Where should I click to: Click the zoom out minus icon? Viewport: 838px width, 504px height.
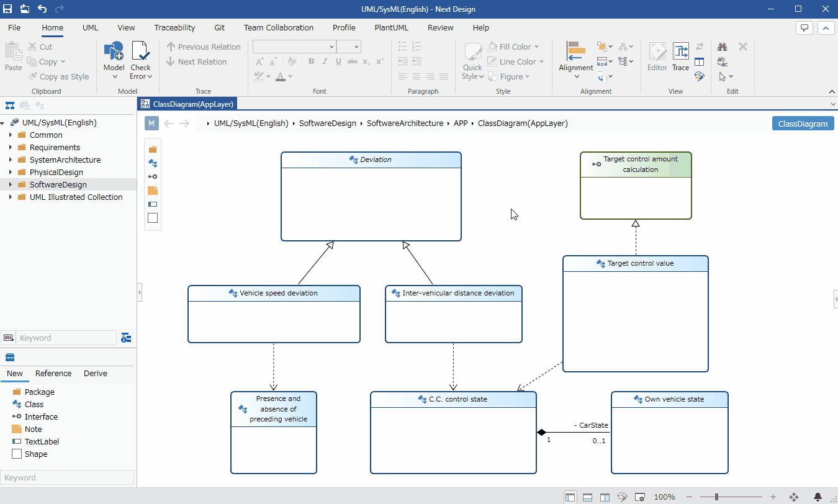(x=689, y=497)
